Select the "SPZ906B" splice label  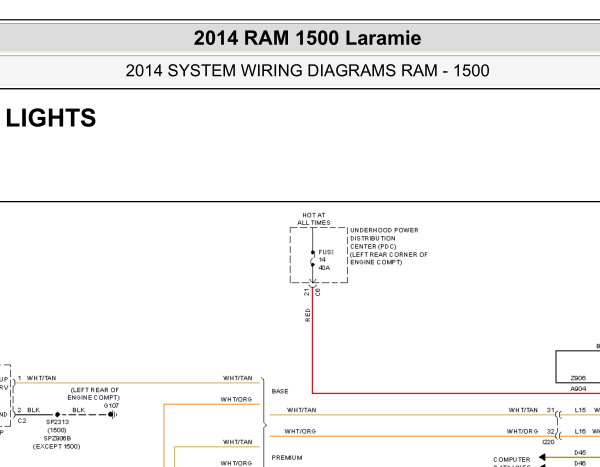click(x=57, y=438)
